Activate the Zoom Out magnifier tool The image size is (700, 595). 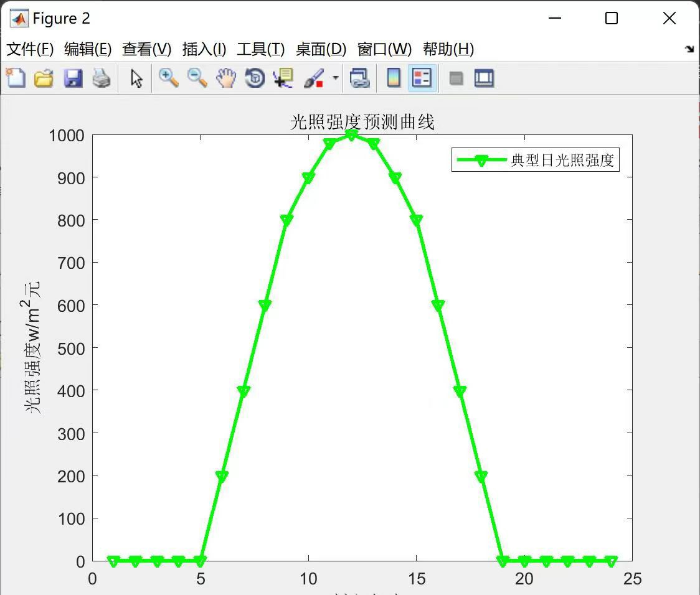197,78
